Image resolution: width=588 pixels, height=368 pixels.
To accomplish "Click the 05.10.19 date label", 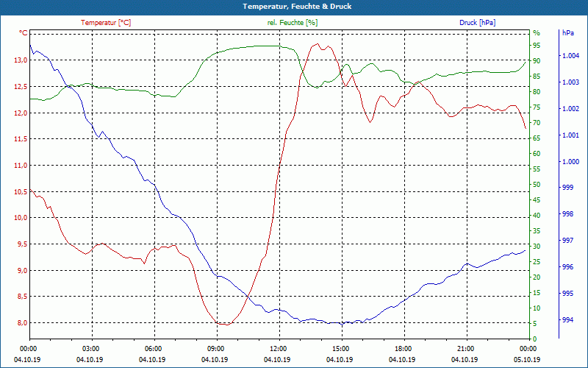I will point(527,359).
